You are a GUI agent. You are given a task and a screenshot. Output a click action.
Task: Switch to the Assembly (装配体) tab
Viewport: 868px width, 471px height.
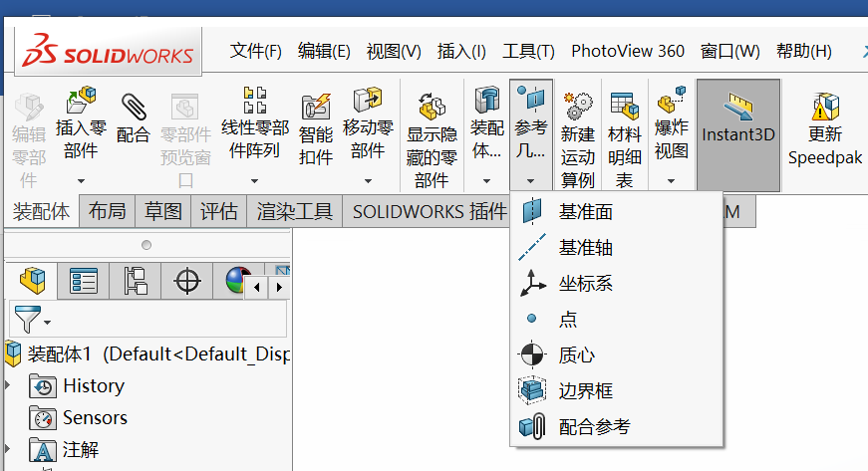[x=42, y=211]
